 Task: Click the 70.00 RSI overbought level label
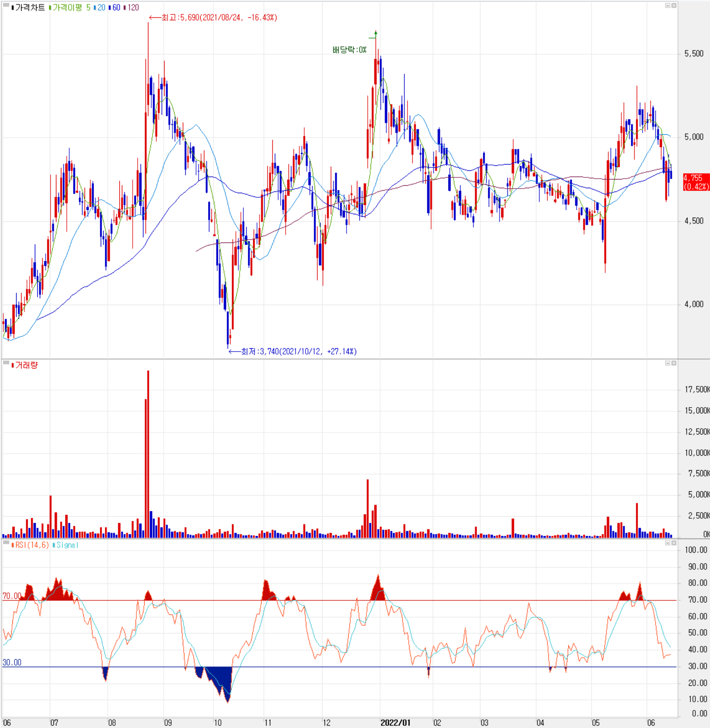point(12,596)
